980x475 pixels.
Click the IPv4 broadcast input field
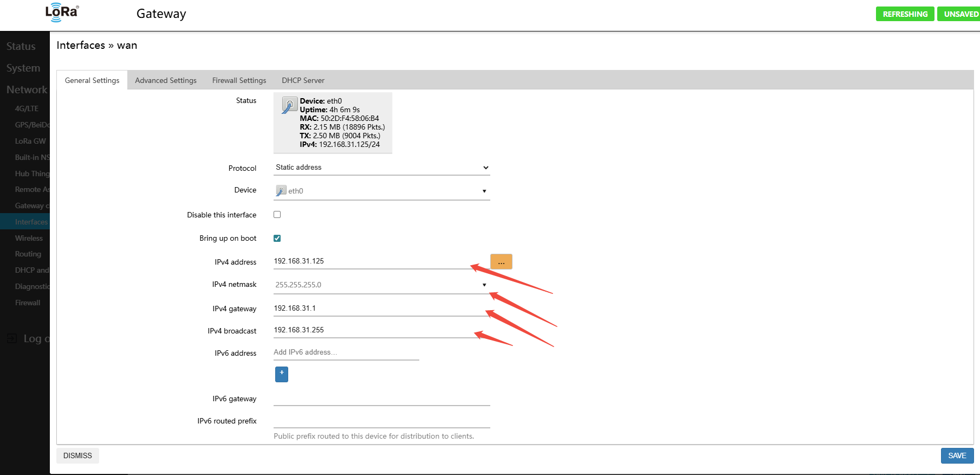pyautogui.click(x=374, y=330)
